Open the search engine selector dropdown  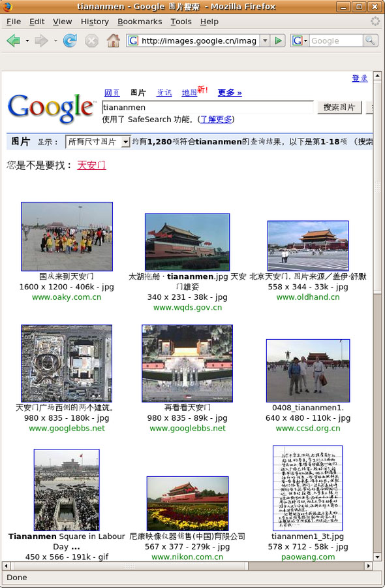point(300,41)
